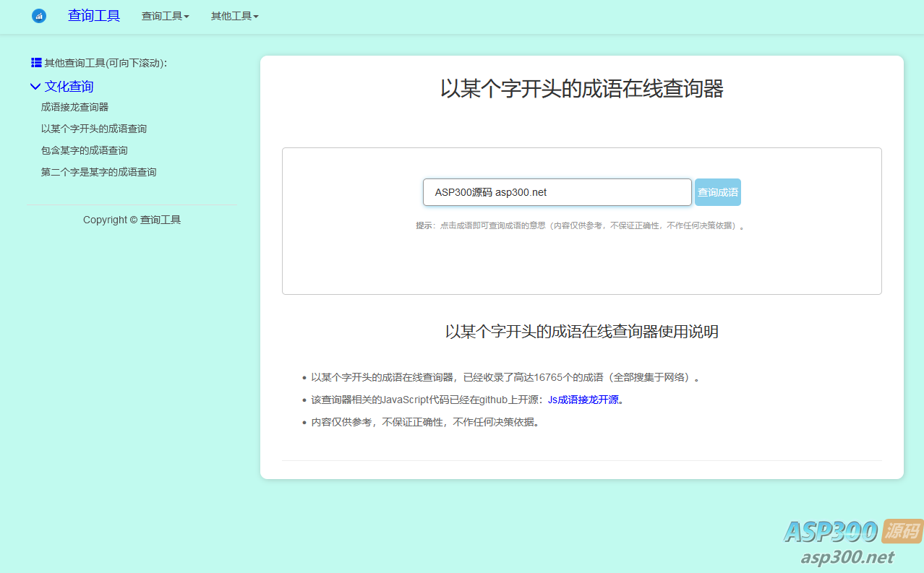
Task: Click the list icon beside 其他查询工具
Action: click(x=36, y=63)
